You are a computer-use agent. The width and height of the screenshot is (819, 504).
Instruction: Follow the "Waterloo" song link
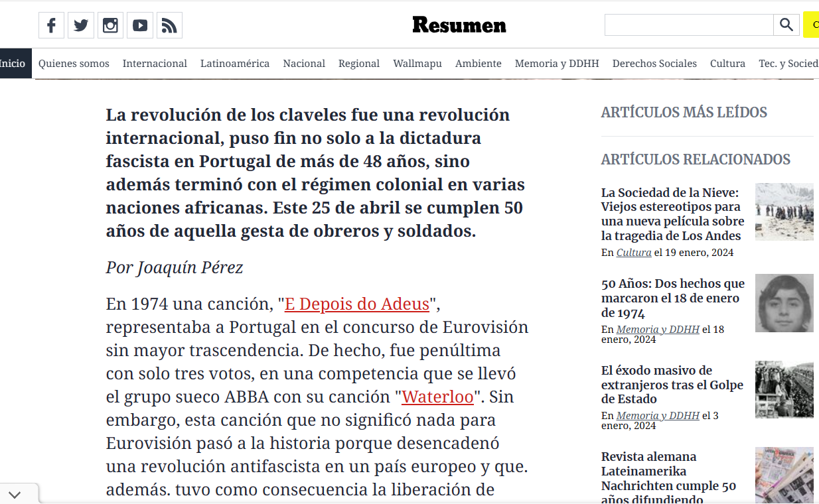pyautogui.click(x=437, y=397)
